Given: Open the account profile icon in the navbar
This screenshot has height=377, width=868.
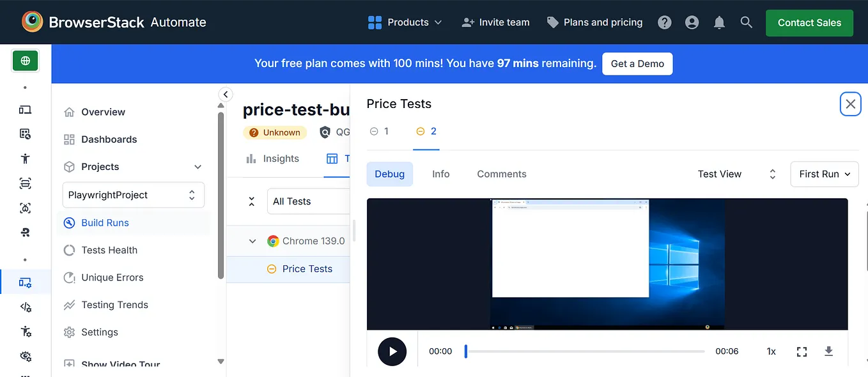Looking at the screenshot, I should click(x=692, y=22).
